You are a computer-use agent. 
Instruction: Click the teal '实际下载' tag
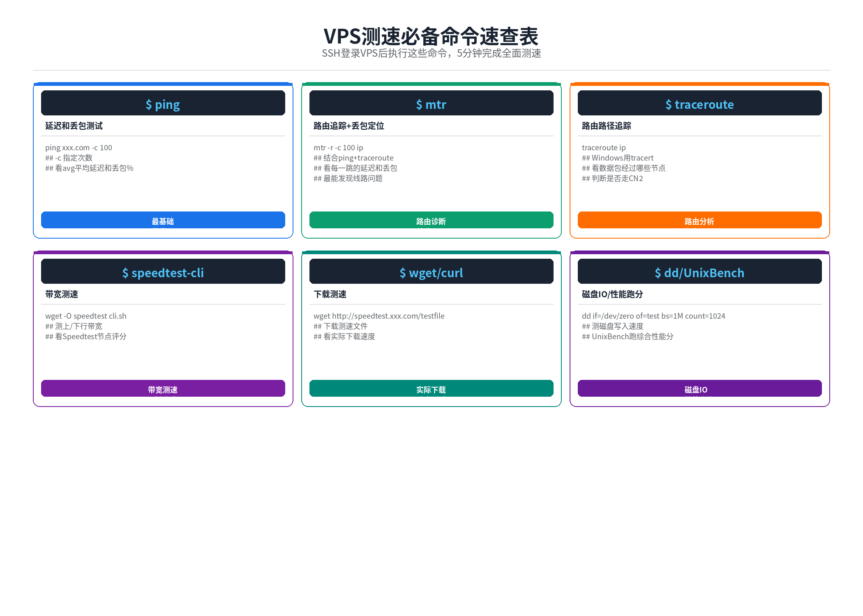coord(431,388)
